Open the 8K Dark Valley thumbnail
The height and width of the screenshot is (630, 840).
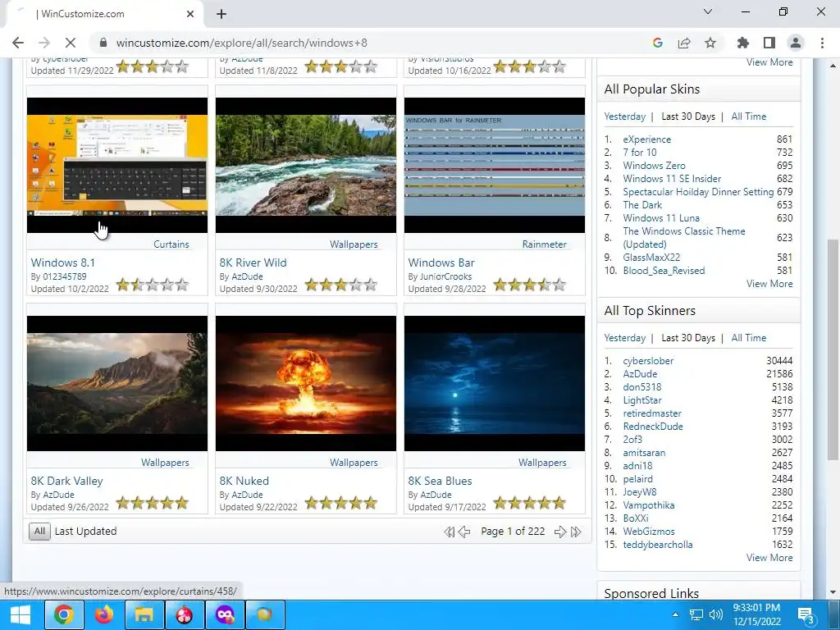[x=117, y=383]
